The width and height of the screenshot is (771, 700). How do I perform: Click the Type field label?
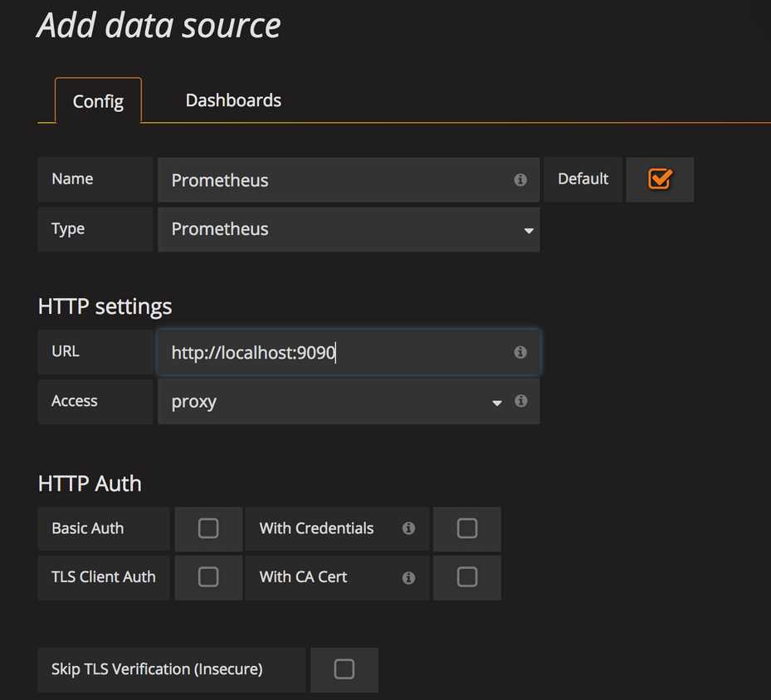68,228
